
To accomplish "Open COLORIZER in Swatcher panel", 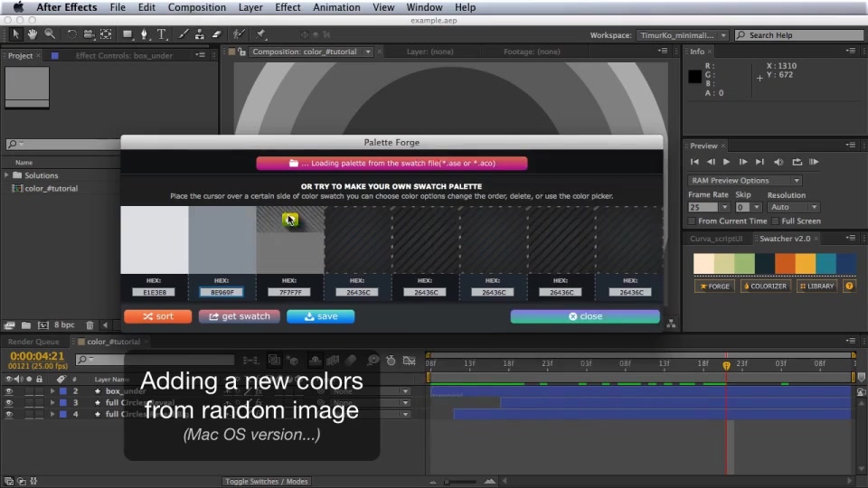I will tap(765, 286).
